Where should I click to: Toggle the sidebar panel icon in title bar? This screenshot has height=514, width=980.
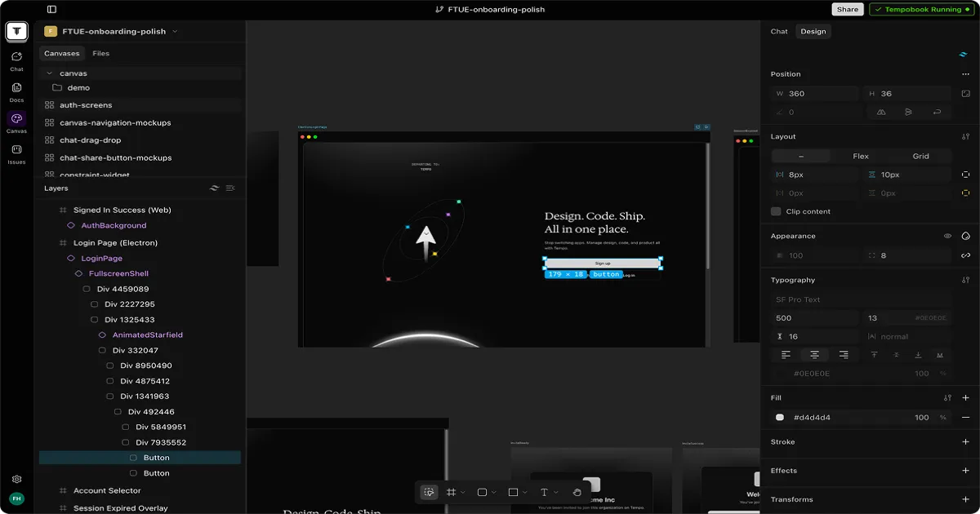coord(51,10)
